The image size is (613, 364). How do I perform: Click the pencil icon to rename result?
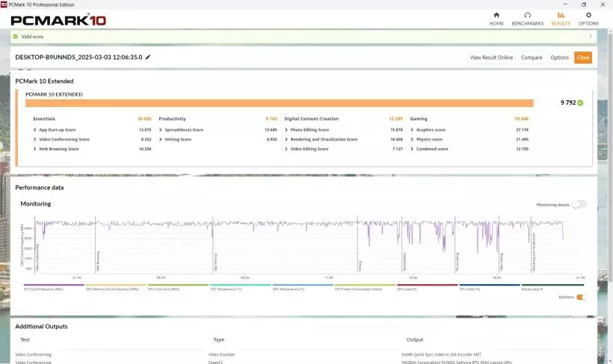pos(148,57)
